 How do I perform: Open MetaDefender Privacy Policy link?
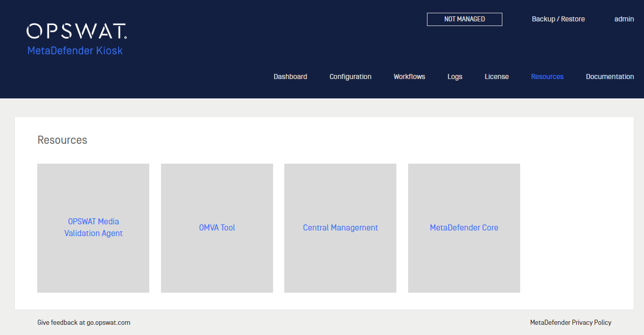(x=571, y=323)
